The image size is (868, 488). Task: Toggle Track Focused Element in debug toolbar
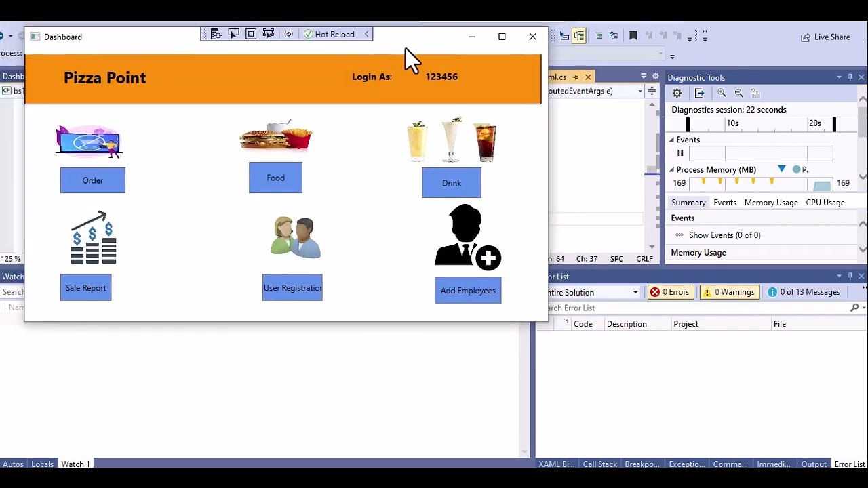click(269, 34)
